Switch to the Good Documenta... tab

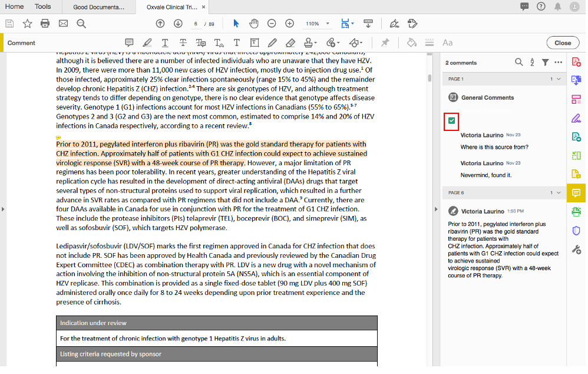98,7
